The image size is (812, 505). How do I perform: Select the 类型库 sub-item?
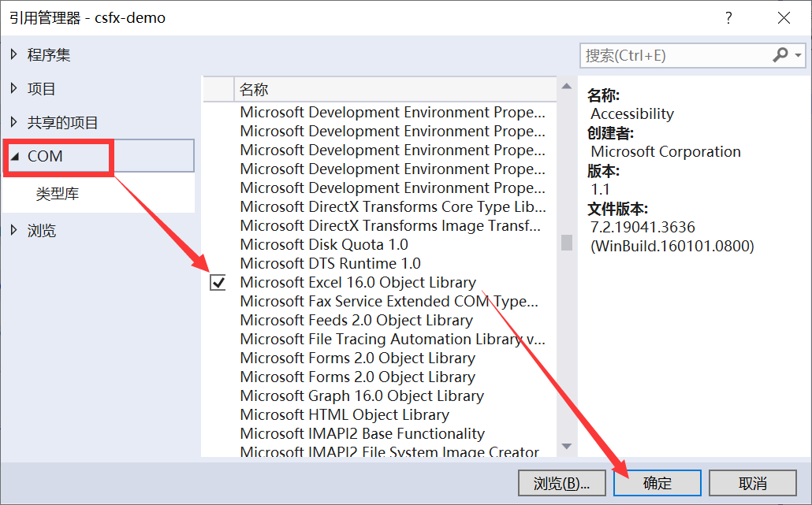tap(58, 194)
